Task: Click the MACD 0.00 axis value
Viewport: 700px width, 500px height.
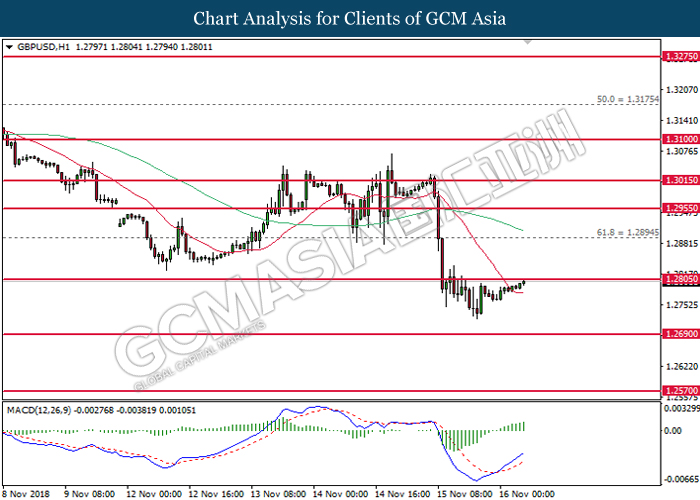Action: [x=673, y=430]
